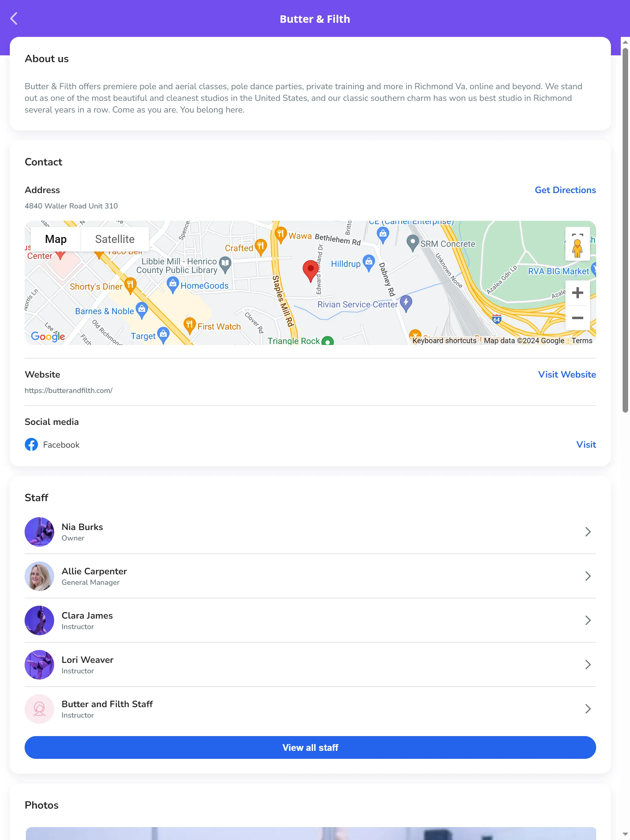Select the First Watch marker
Image resolution: width=630 pixels, height=840 pixels.
tap(189, 326)
